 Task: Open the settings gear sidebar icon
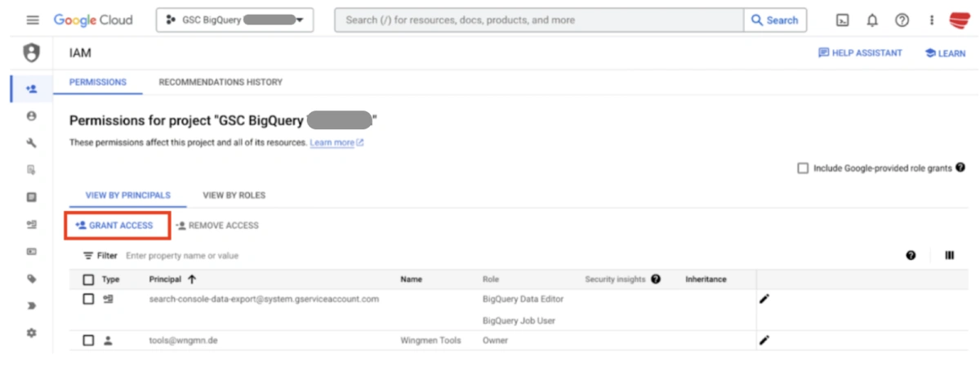click(x=31, y=333)
